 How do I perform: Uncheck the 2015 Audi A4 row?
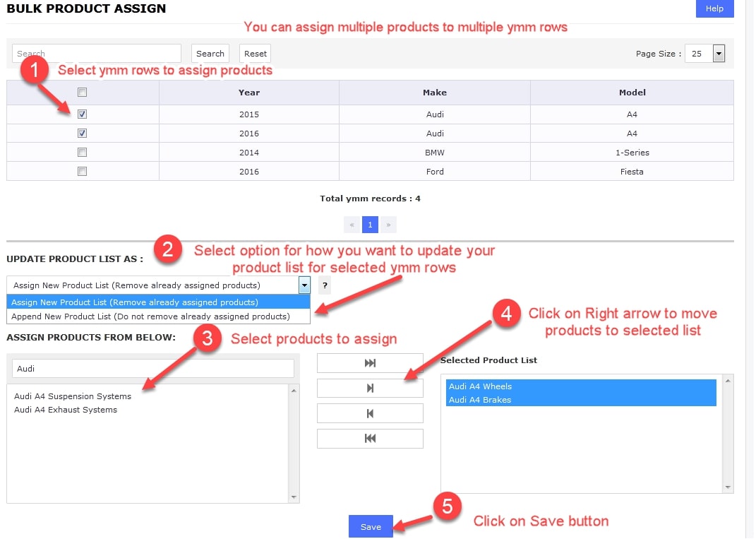coord(83,114)
